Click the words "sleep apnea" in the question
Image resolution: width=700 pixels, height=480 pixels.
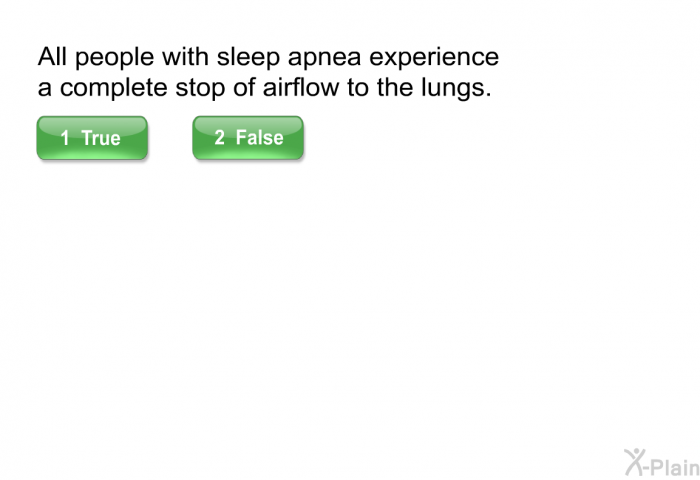point(289,58)
